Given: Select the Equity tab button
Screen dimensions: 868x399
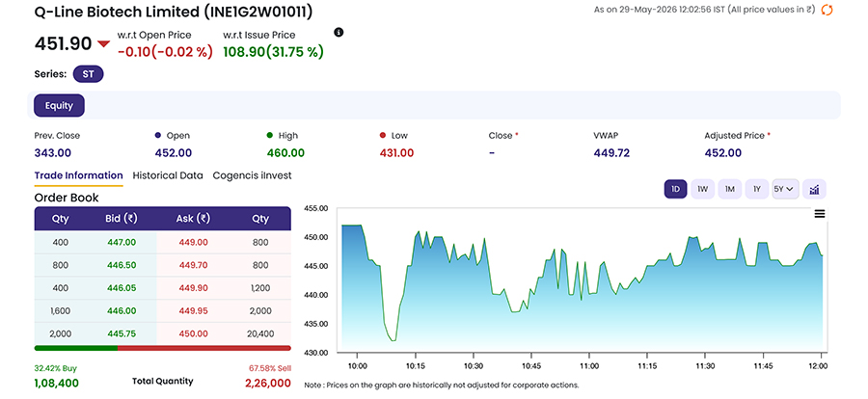Looking at the screenshot, I should 59,105.
